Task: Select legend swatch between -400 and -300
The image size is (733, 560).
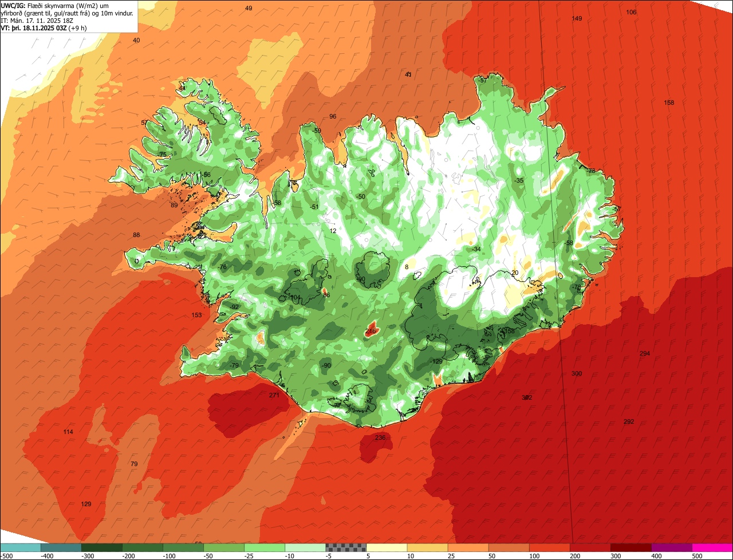Action: point(61,547)
